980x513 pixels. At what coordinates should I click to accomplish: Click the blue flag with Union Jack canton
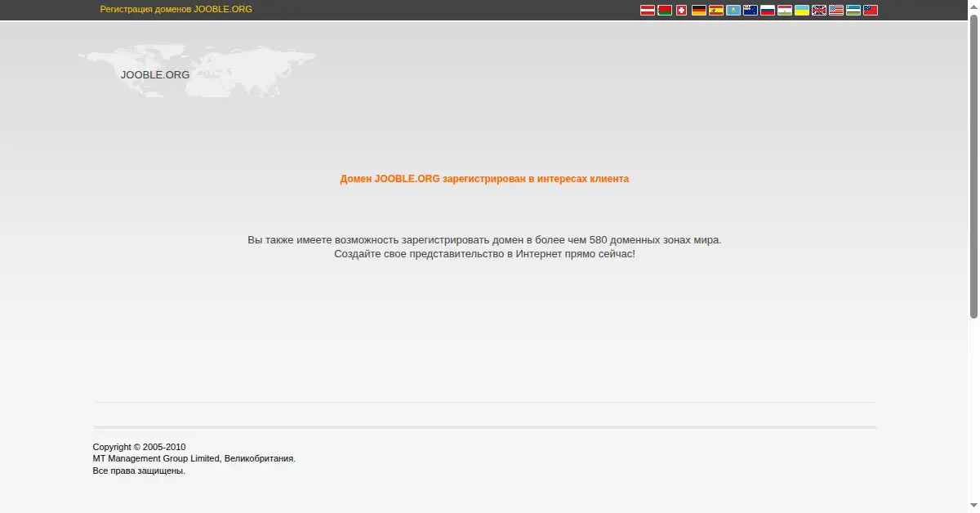(751, 10)
